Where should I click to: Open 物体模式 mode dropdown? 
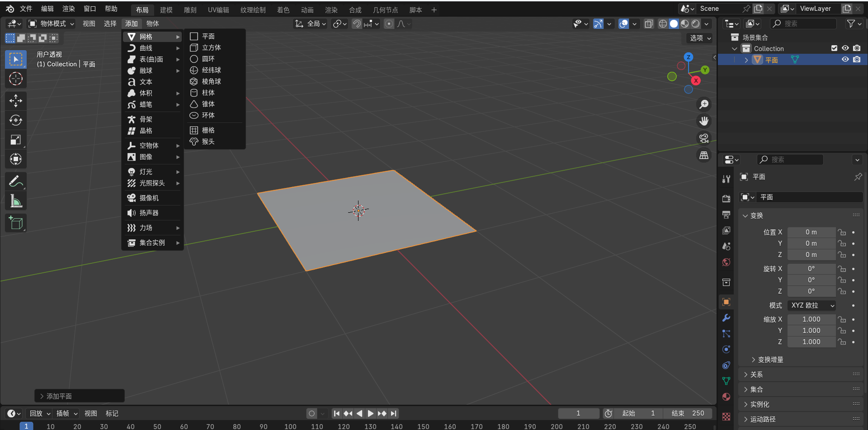point(51,23)
